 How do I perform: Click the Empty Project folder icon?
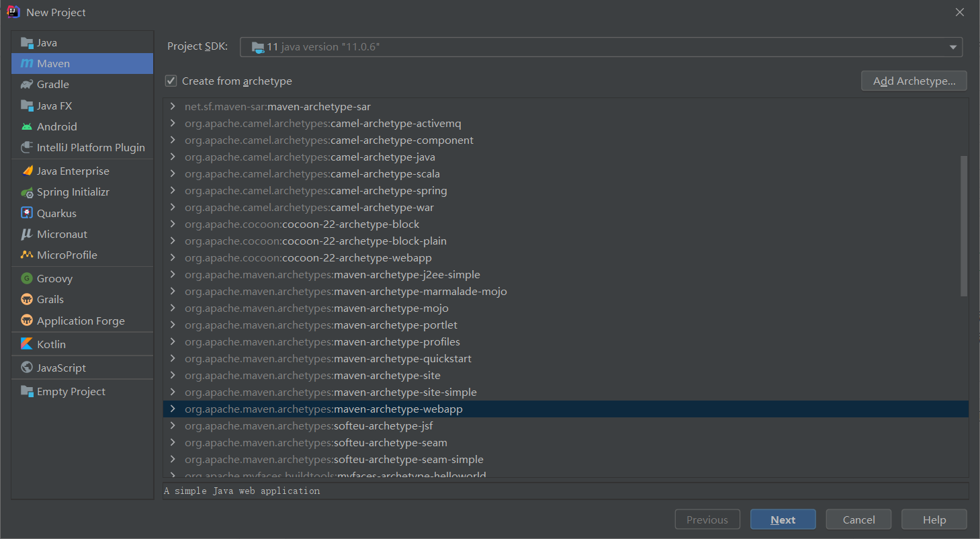[27, 391]
